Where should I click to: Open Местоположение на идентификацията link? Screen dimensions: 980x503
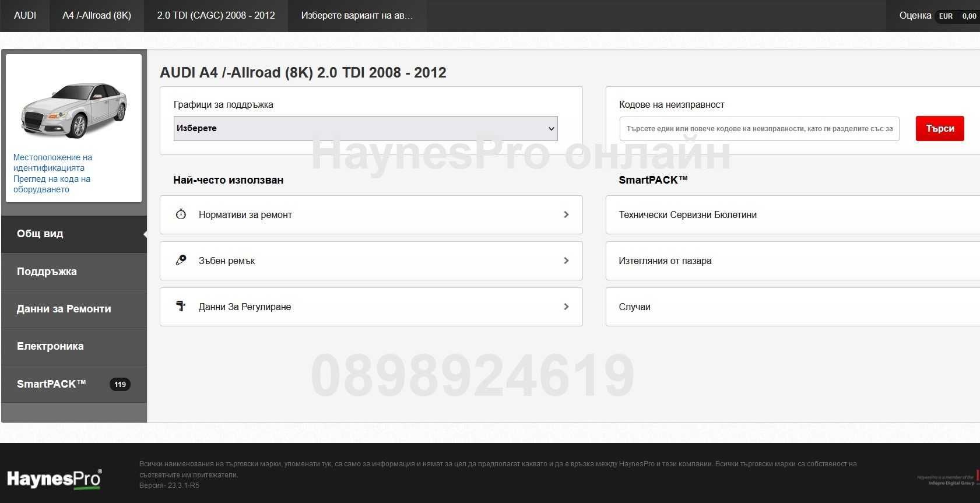52,163
